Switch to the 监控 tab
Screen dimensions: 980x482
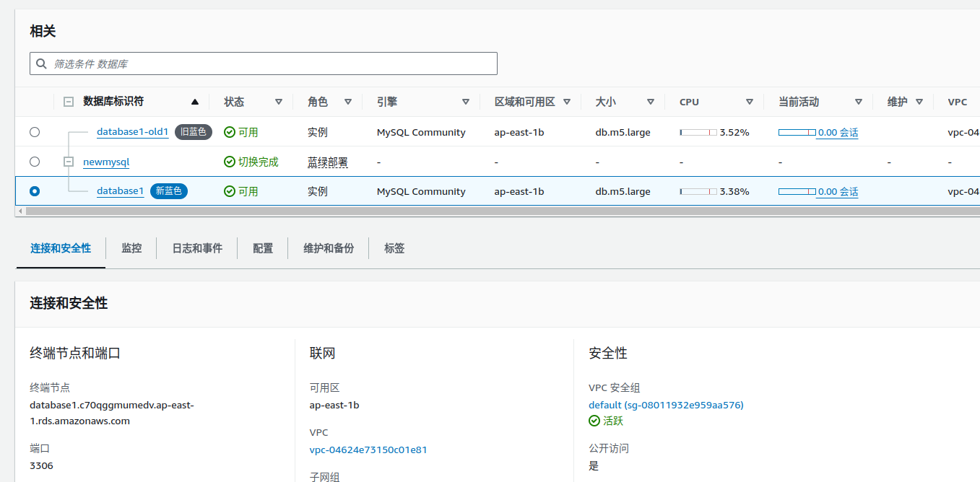point(131,248)
